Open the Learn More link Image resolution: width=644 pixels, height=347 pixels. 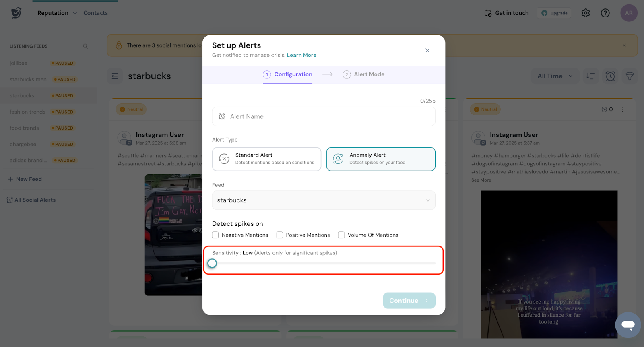pyautogui.click(x=301, y=55)
